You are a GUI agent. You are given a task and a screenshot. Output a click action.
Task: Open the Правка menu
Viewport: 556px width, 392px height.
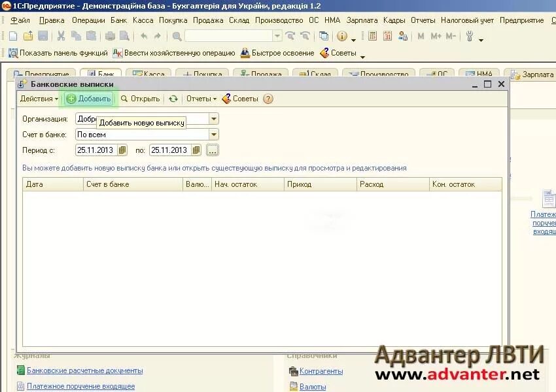[52, 20]
